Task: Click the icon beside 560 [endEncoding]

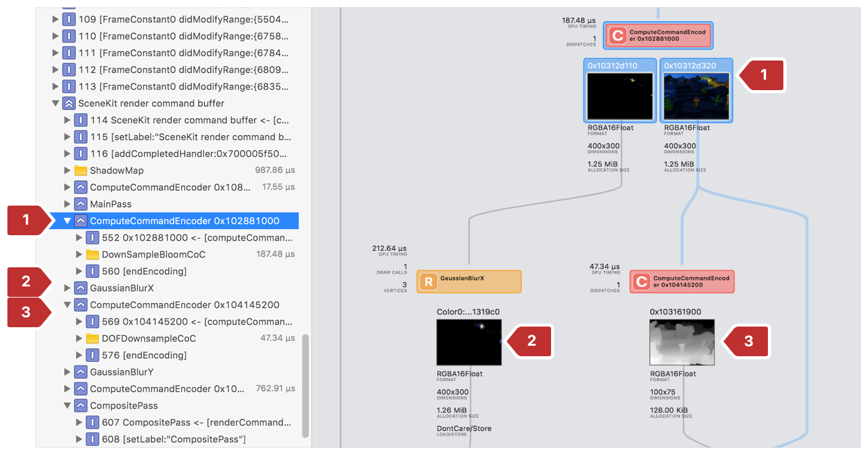Action: click(x=92, y=271)
